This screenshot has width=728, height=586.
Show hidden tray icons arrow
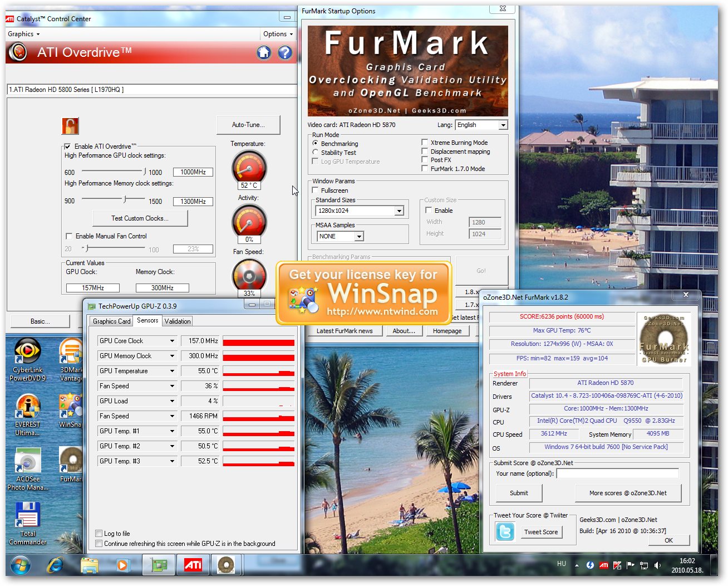click(x=577, y=565)
